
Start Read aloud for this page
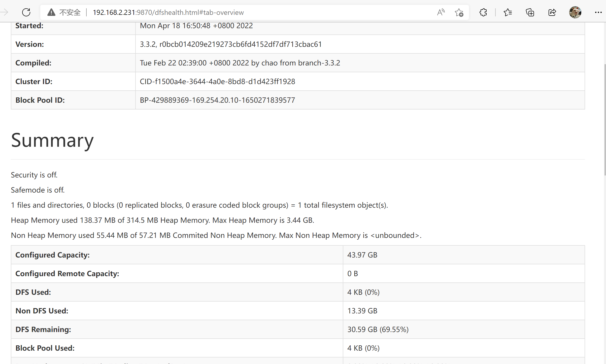click(x=441, y=12)
